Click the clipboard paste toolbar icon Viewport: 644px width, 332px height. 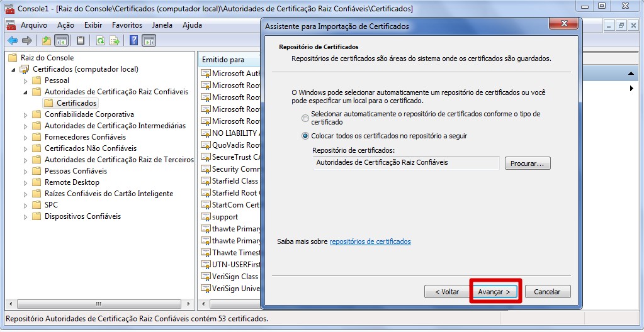click(81, 40)
